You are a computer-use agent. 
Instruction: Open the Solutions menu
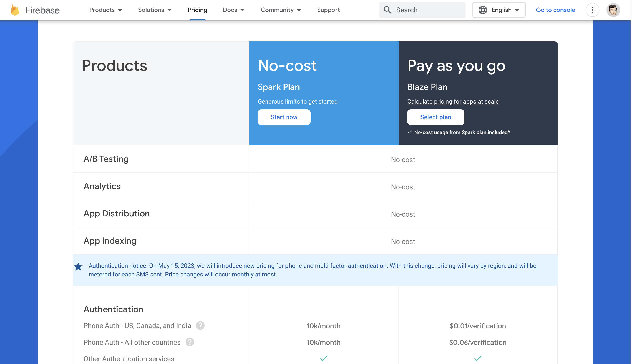(x=154, y=10)
